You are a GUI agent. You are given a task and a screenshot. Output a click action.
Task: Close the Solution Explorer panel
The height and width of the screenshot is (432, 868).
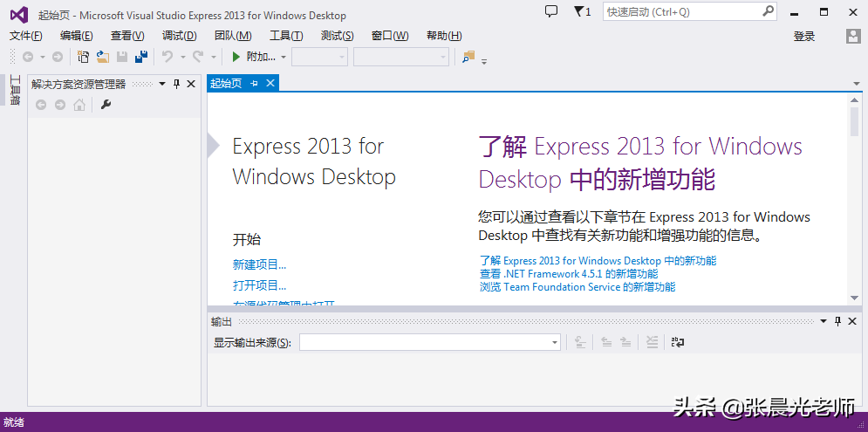[191, 84]
